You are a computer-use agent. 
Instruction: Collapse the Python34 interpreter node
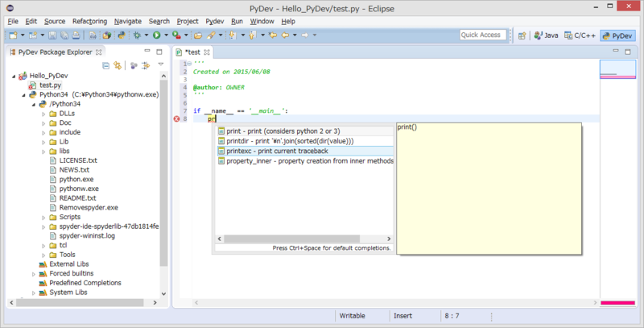click(x=24, y=95)
